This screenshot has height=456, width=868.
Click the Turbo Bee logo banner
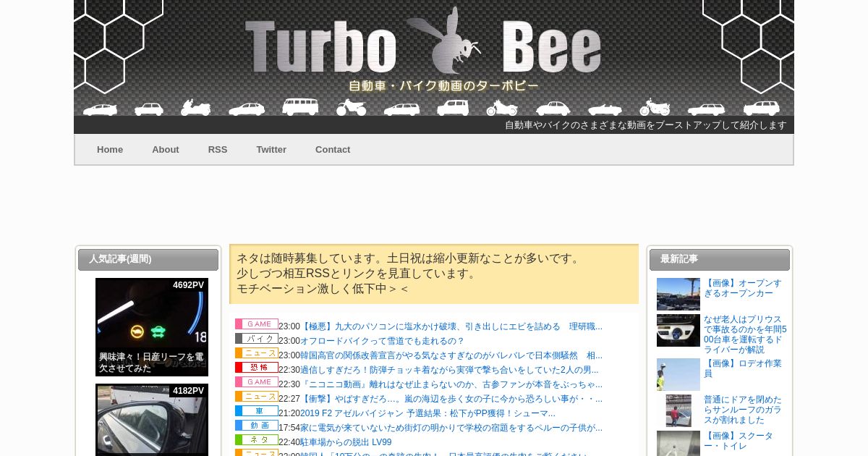point(434,58)
